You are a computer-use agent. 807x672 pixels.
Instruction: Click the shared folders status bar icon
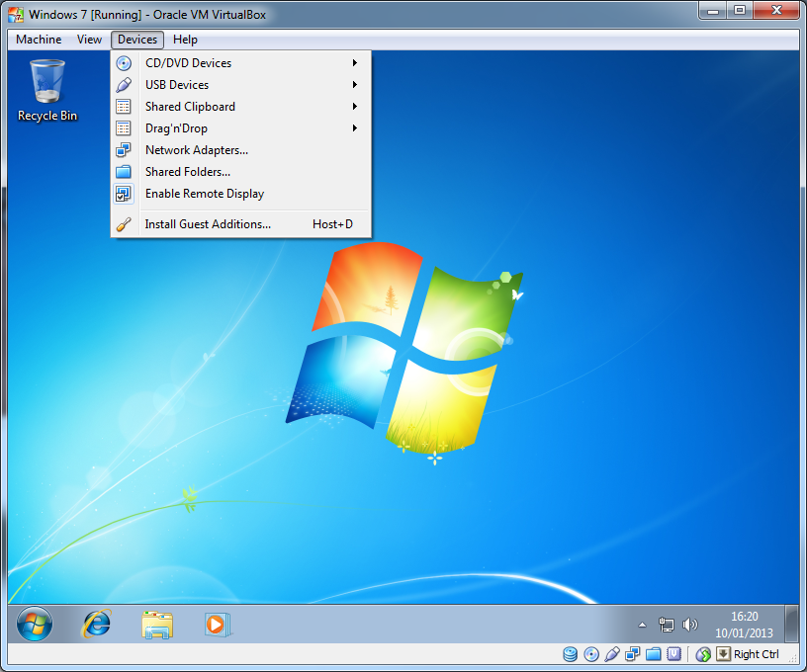(653, 654)
